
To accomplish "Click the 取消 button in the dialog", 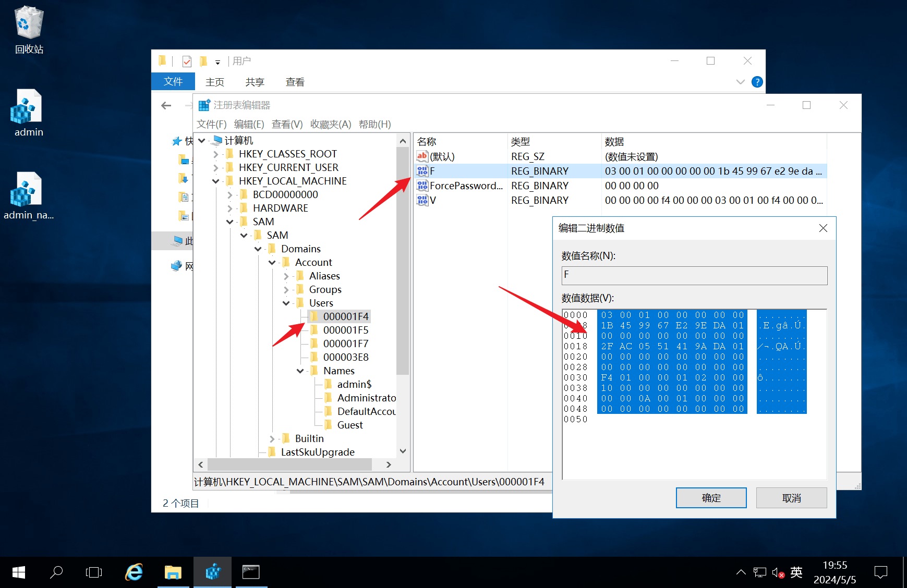I will [x=791, y=498].
